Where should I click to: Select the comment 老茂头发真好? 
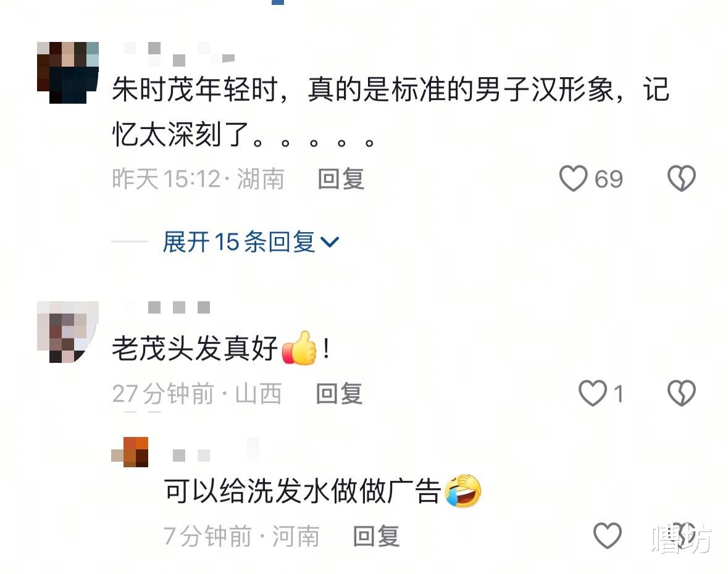coord(222,348)
